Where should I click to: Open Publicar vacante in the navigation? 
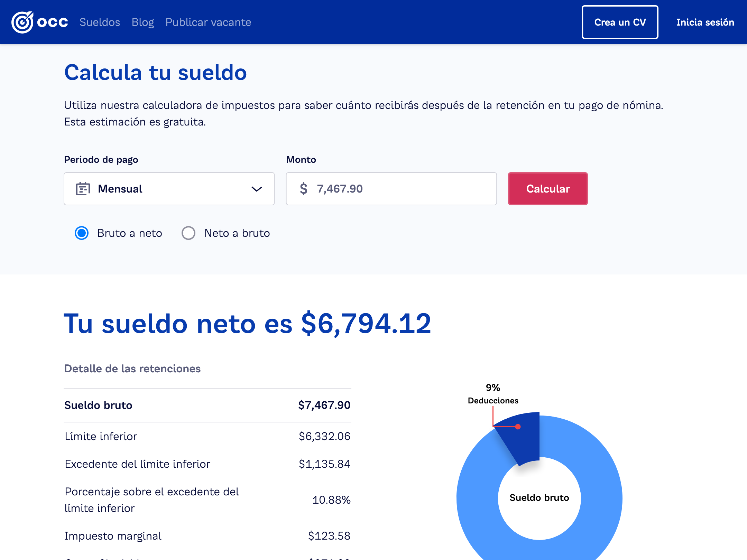(x=208, y=22)
